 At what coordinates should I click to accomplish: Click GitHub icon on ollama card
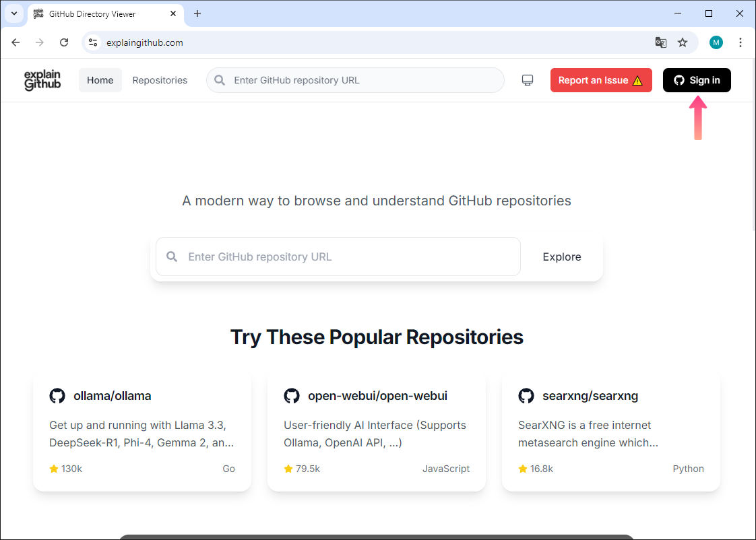(57, 396)
